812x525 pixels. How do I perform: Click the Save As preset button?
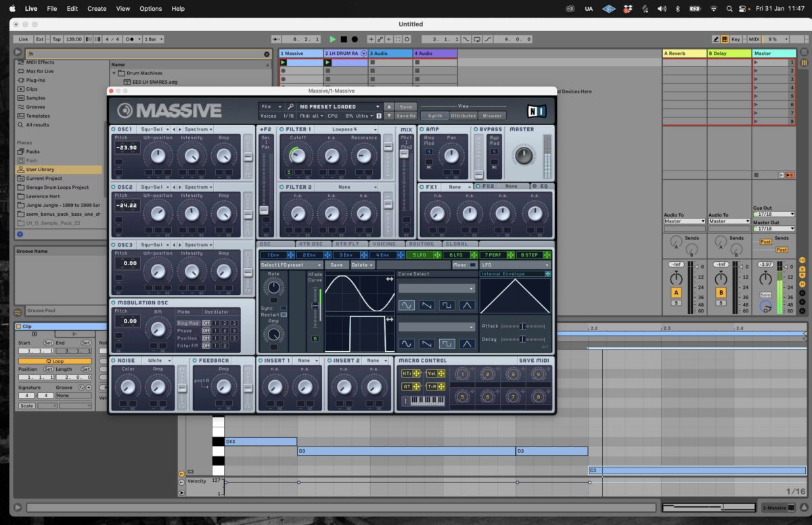[x=405, y=116]
